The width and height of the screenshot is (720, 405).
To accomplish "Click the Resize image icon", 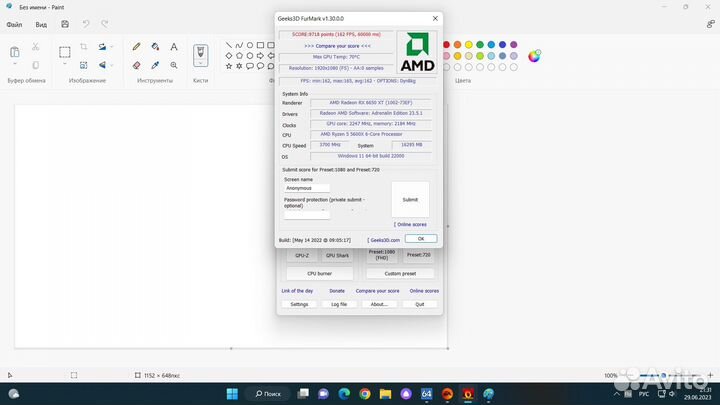I will coord(84,65).
